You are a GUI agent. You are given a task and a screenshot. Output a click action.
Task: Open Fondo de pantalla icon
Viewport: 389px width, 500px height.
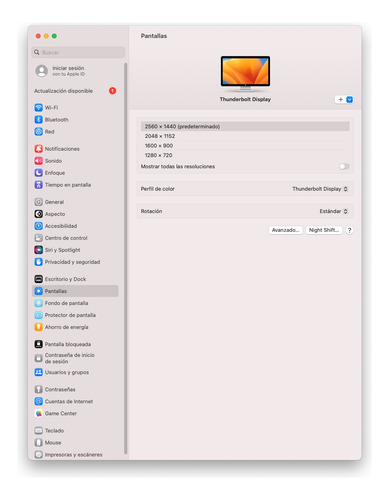pyautogui.click(x=39, y=303)
